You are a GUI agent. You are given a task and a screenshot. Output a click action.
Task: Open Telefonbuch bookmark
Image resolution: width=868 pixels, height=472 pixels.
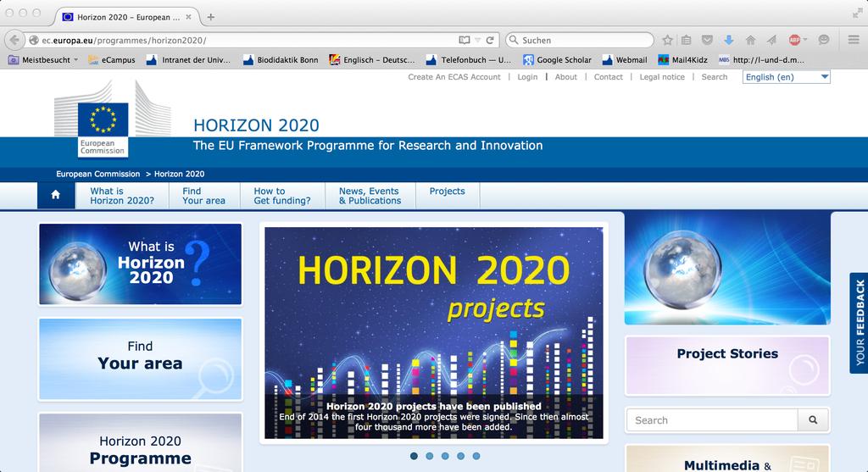click(469, 60)
